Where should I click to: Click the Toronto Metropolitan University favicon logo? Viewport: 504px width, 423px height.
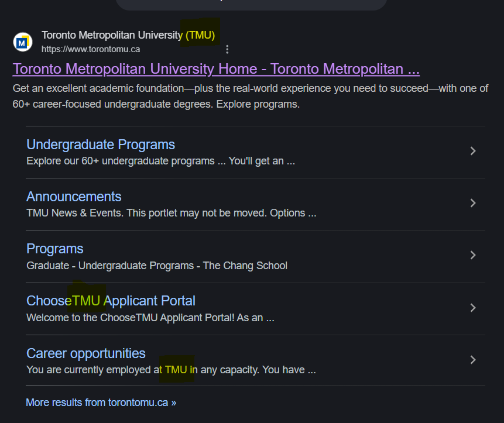click(x=23, y=42)
